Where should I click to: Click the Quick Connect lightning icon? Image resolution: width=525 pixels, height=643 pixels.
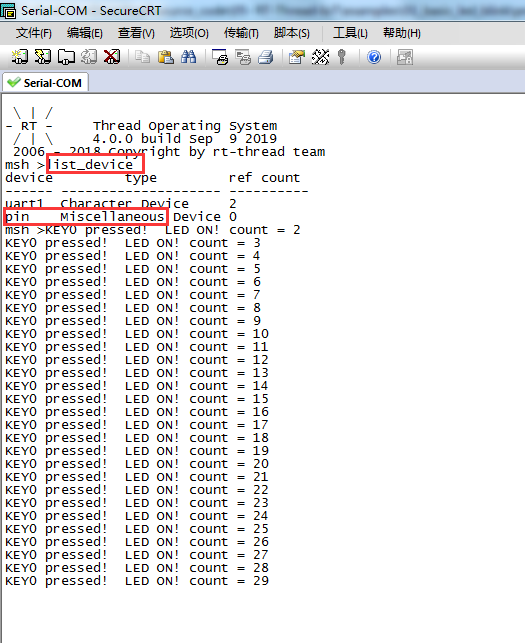43,57
